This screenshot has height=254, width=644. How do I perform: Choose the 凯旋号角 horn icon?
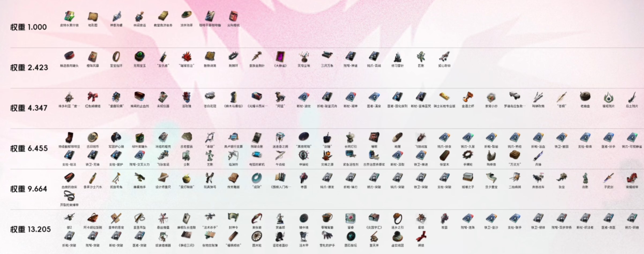[116, 178]
